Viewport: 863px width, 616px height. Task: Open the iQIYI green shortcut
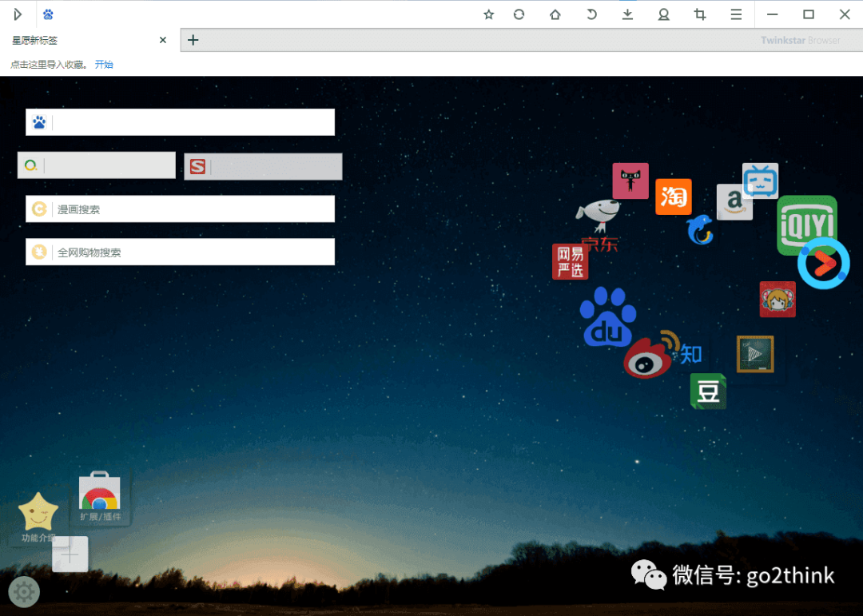pos(807,223)
